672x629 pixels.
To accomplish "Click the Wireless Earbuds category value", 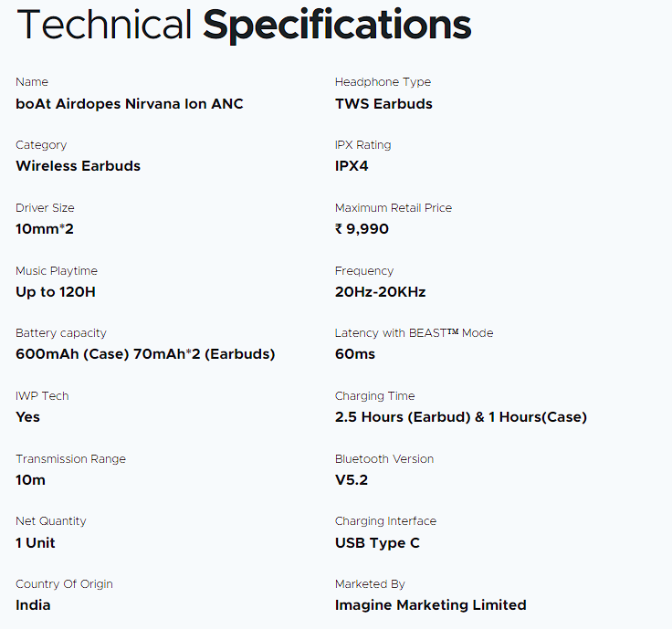I will point(78,166).
